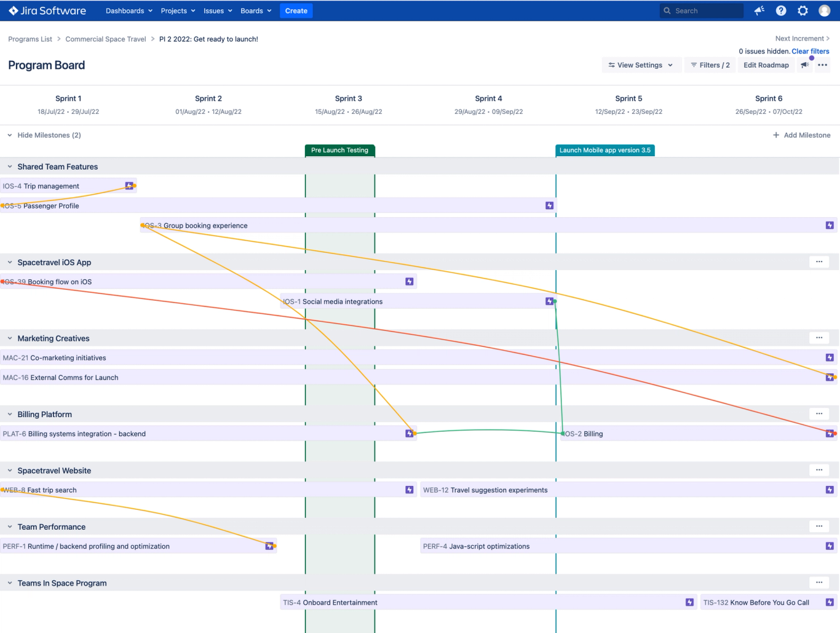
Task: Click lightning icon on TIS-4 Onboard Entertainment
Action: tap(689, 602)
